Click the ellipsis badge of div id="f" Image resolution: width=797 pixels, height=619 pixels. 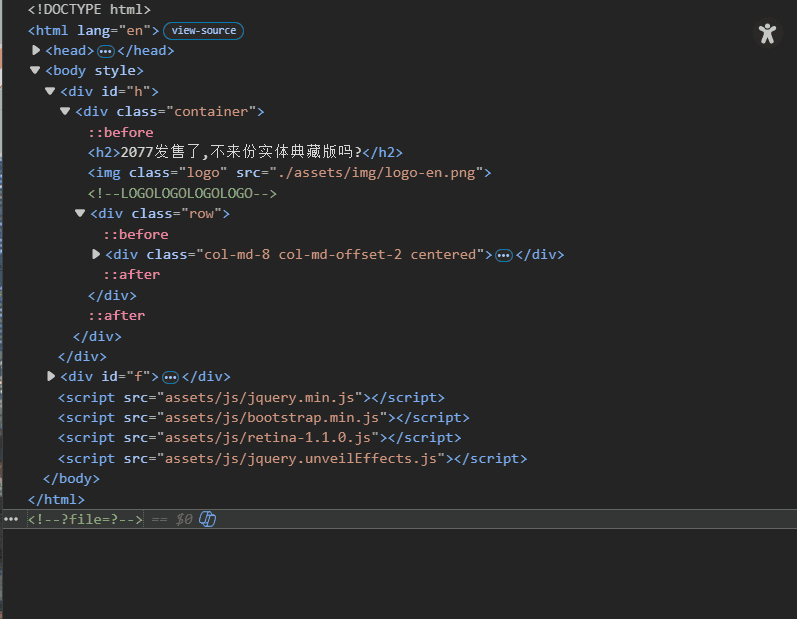point(170,377)
